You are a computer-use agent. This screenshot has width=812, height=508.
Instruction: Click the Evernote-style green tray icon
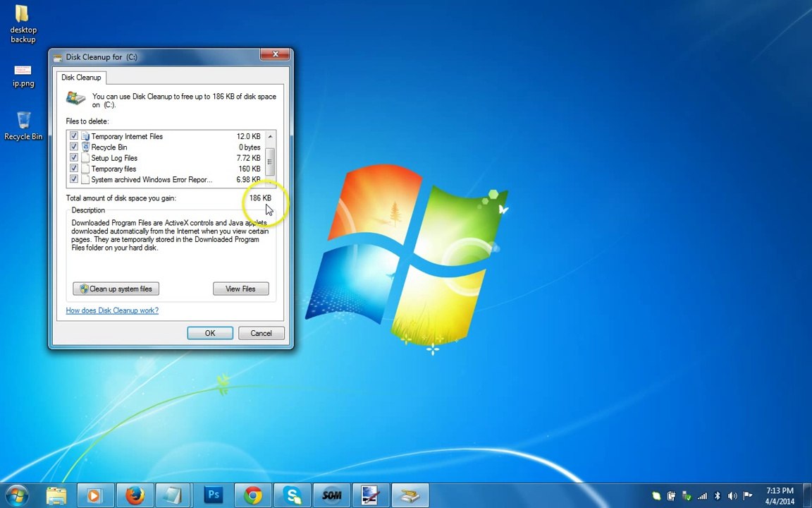click(656, 496)
